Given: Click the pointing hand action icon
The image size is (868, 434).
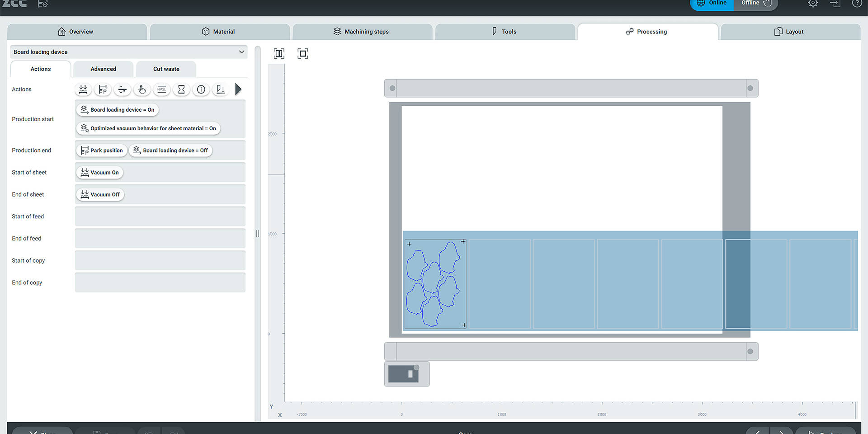Looking at the screenshot, I should [x=142, y=90].
